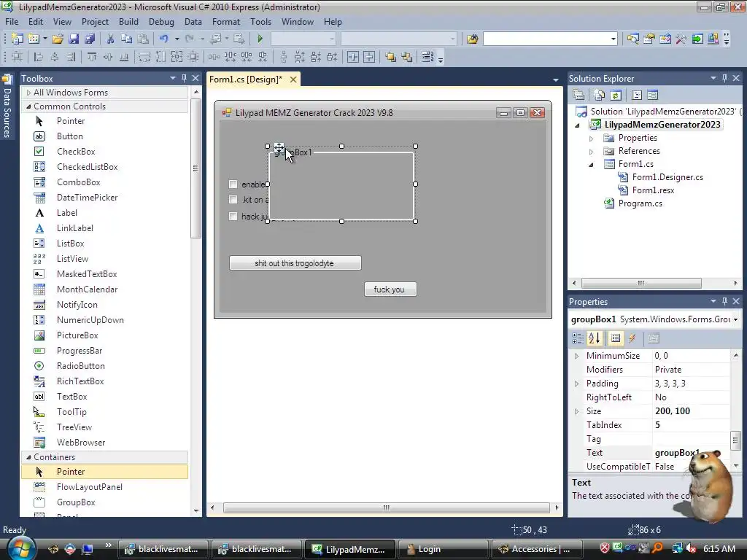Select the PictureBox tool in Toolbox

(77, 335)
